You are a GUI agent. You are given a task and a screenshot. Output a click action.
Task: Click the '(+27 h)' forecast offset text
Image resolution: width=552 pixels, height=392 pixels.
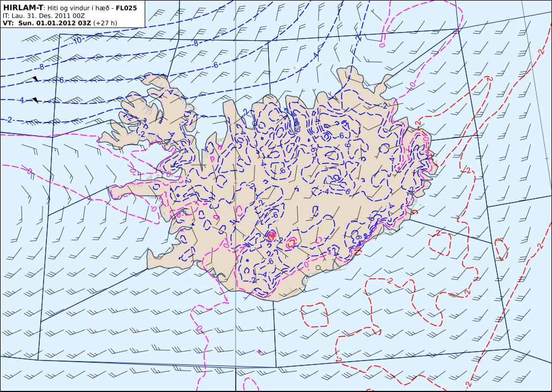click(105, 23)
